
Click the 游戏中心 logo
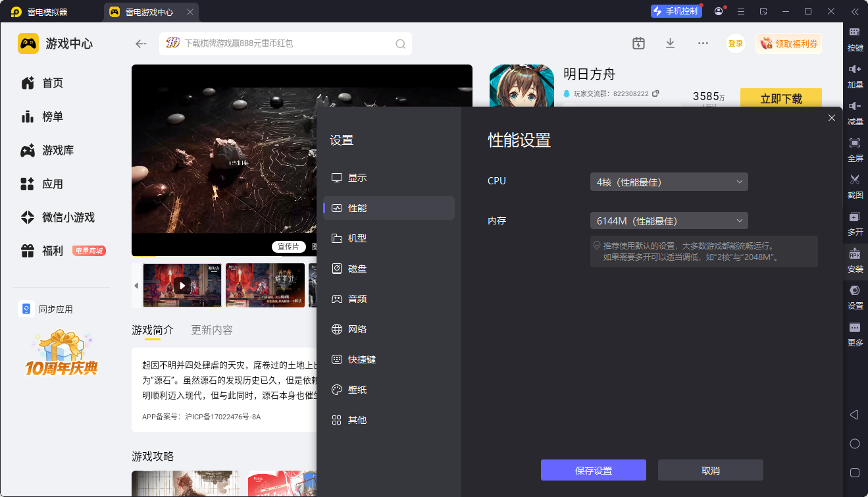[x=55, y=43]
